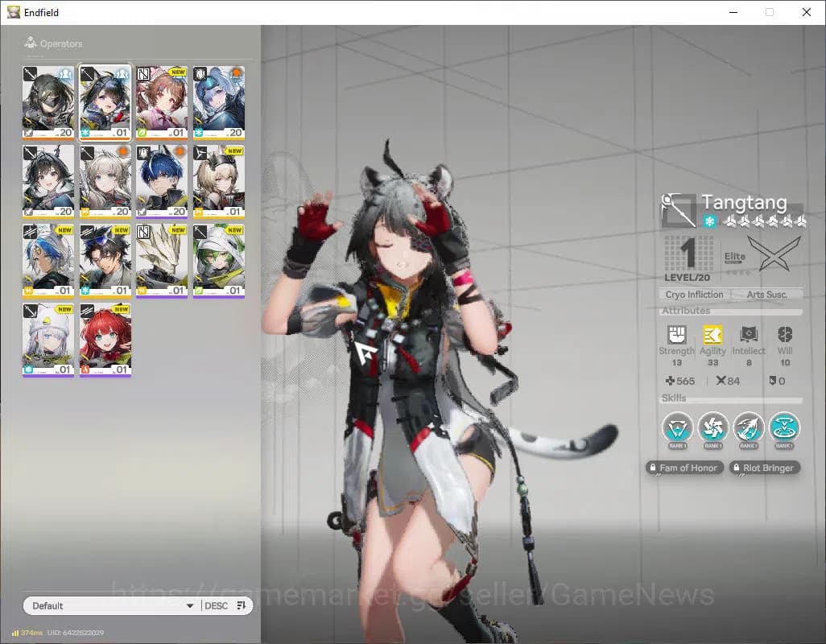Open the pinwheel-shaped battle skill icon
The image size is (826, 644).
tap(712, 427)
